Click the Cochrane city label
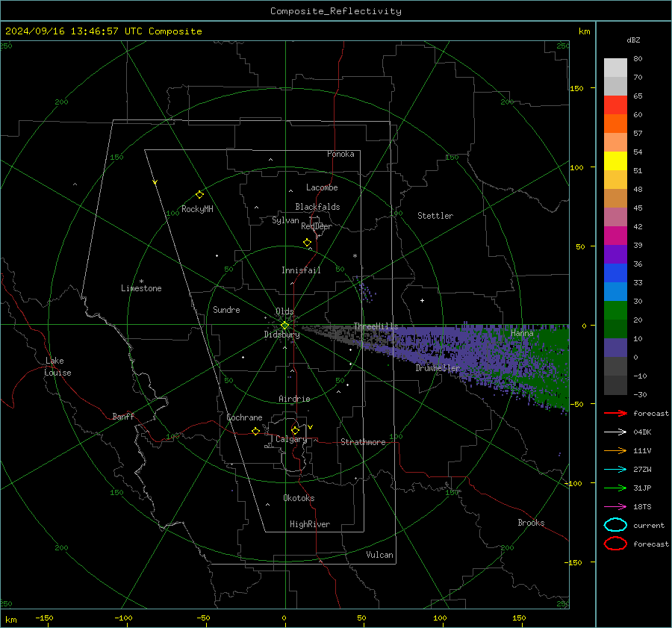This screenshot has height=628, width=672. [244, 417]
